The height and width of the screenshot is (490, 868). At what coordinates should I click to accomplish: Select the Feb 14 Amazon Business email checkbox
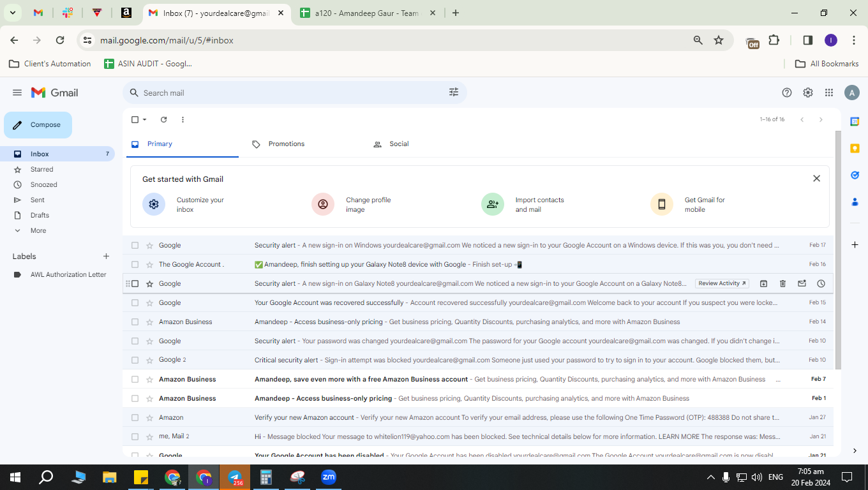point(135,322)
